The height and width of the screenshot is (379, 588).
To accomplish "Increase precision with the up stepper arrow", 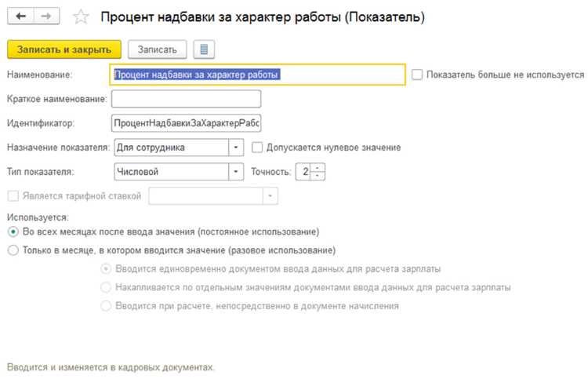I will coord(318,168).
